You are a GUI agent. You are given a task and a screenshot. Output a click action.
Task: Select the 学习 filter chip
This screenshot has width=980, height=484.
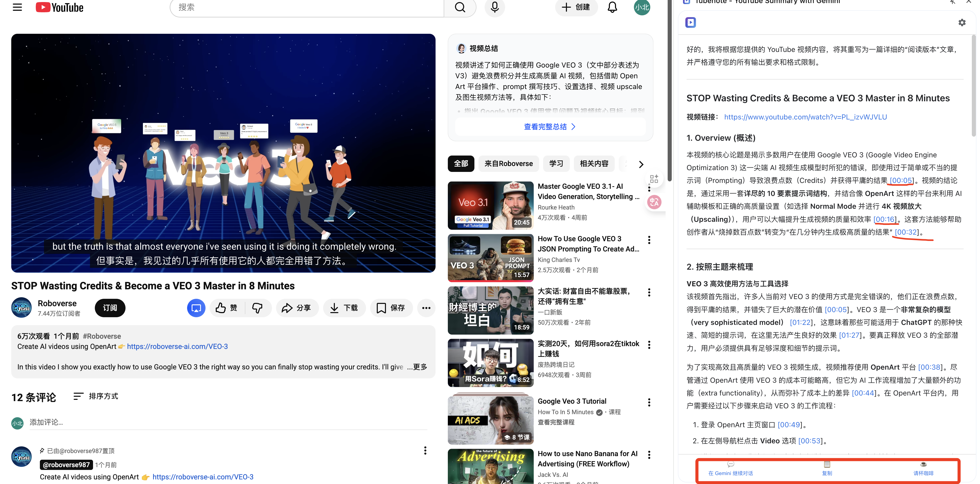click(556, 164)
